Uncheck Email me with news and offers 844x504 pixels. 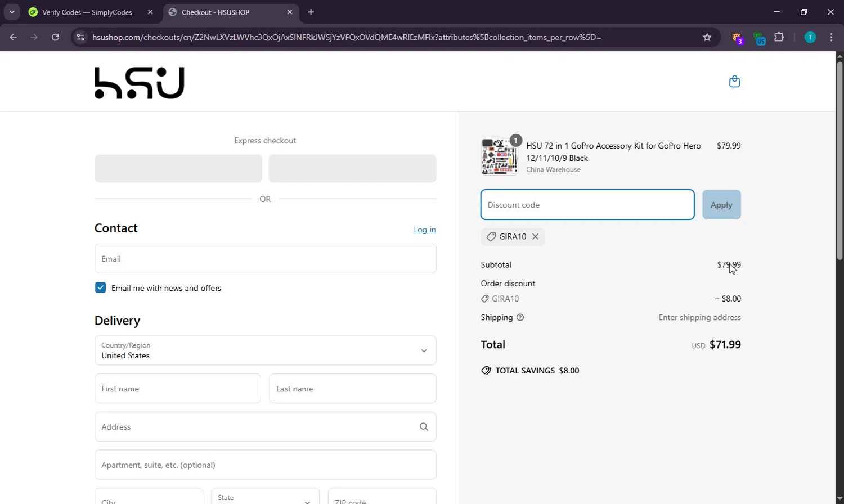tap(101, 288)
